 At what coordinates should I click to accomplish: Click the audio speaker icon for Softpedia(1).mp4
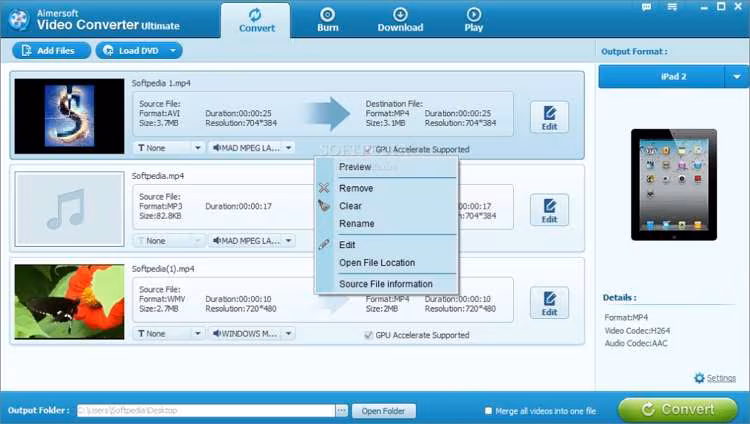217,334
